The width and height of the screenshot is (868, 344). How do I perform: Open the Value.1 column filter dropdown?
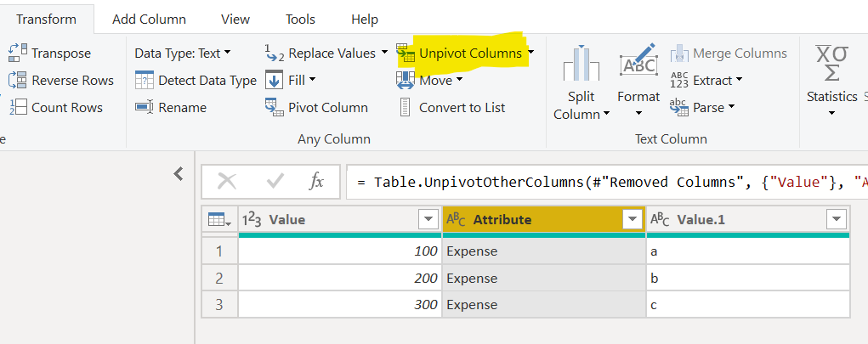tap(836, 219)
